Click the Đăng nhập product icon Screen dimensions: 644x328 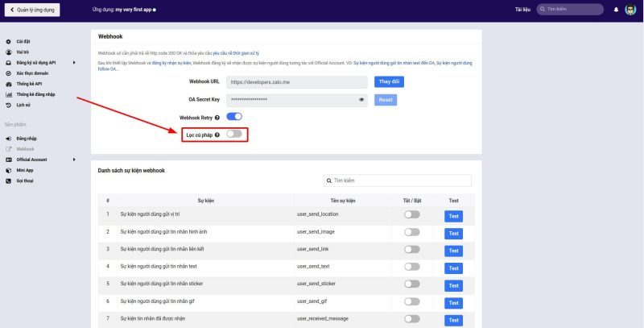[9, 139]
